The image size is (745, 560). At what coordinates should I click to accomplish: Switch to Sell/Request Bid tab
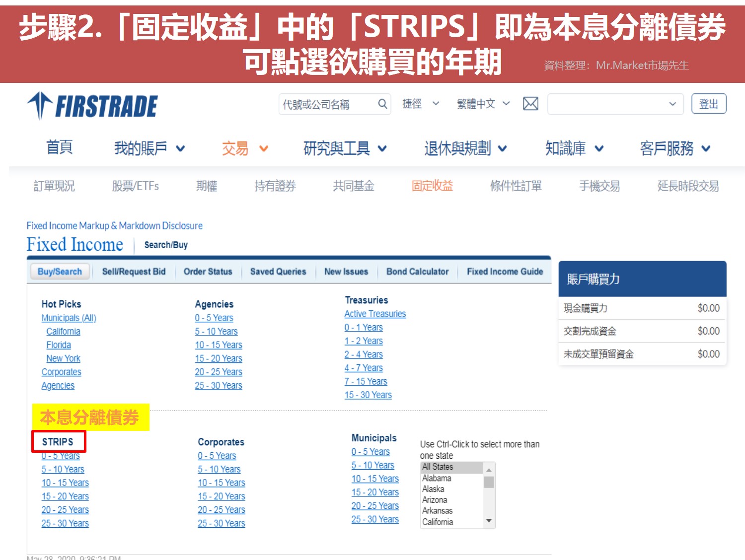click(134, 272)
